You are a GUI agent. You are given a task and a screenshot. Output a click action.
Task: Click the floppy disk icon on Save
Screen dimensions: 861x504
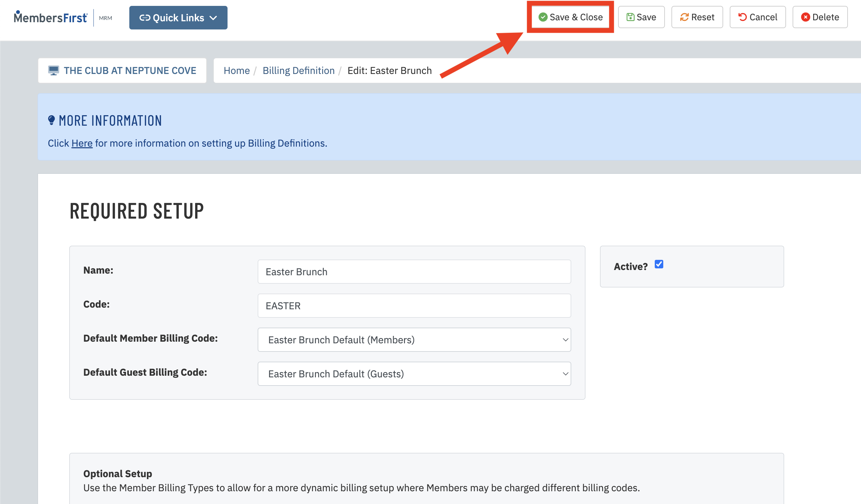[630, 17]
